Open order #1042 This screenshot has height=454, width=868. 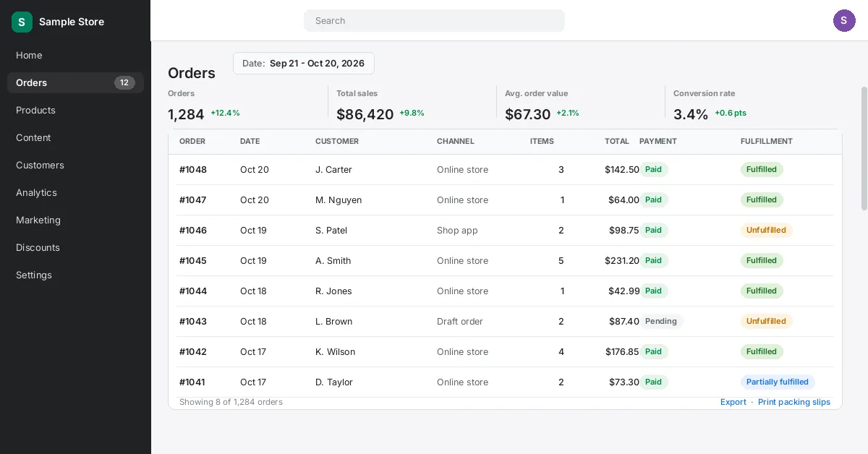point(193,351)
